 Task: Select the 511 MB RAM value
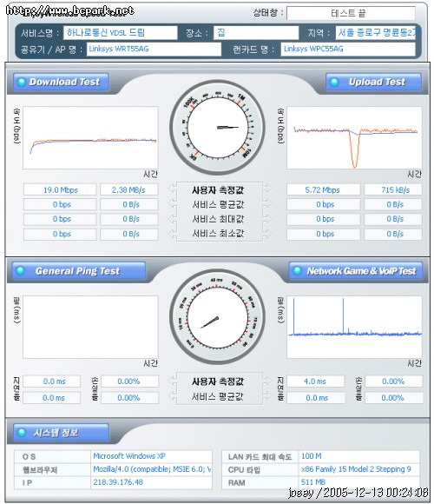(313, 482)
